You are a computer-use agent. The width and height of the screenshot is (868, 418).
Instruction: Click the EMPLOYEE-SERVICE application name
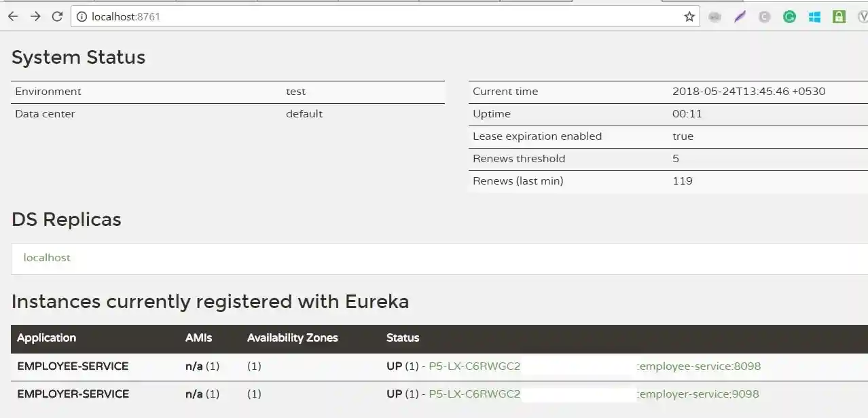click(x=73, y=366)
